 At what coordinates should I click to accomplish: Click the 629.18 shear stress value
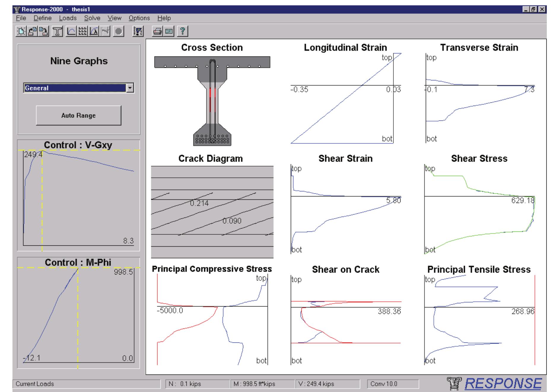(523, 200)
